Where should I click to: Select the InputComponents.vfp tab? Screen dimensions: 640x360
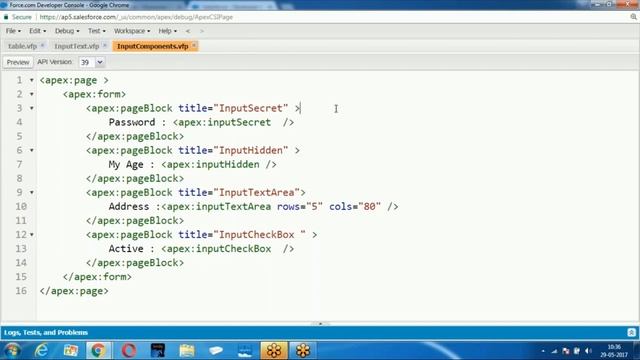152,46
